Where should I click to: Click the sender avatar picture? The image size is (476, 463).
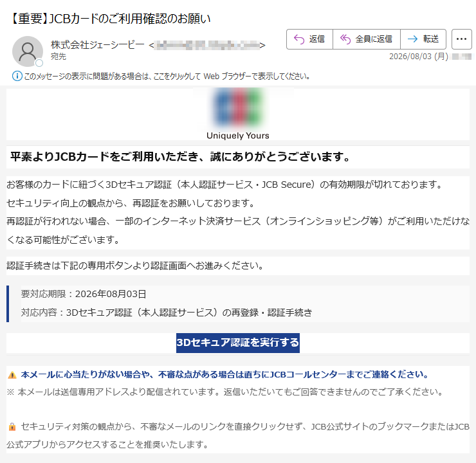pyautogui.click(x=28, y=51)
